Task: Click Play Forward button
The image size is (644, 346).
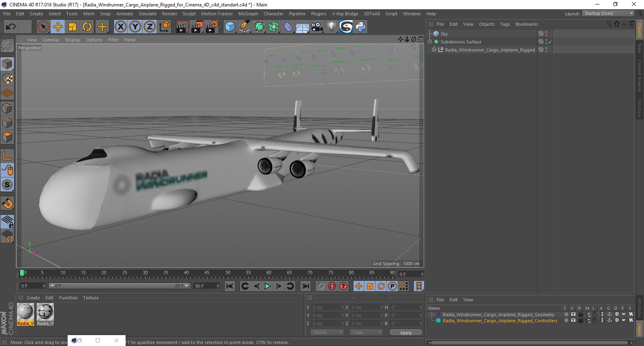Action: pos(267,286)
